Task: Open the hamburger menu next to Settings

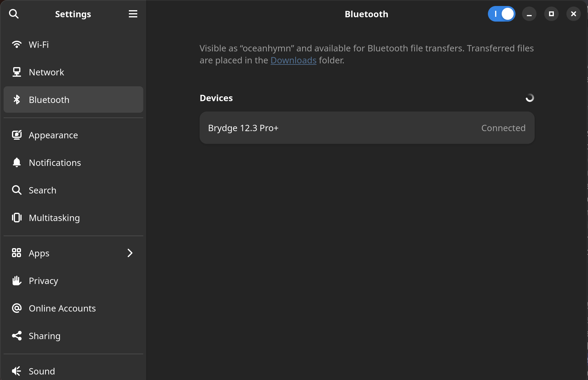Action: (133, 14)
